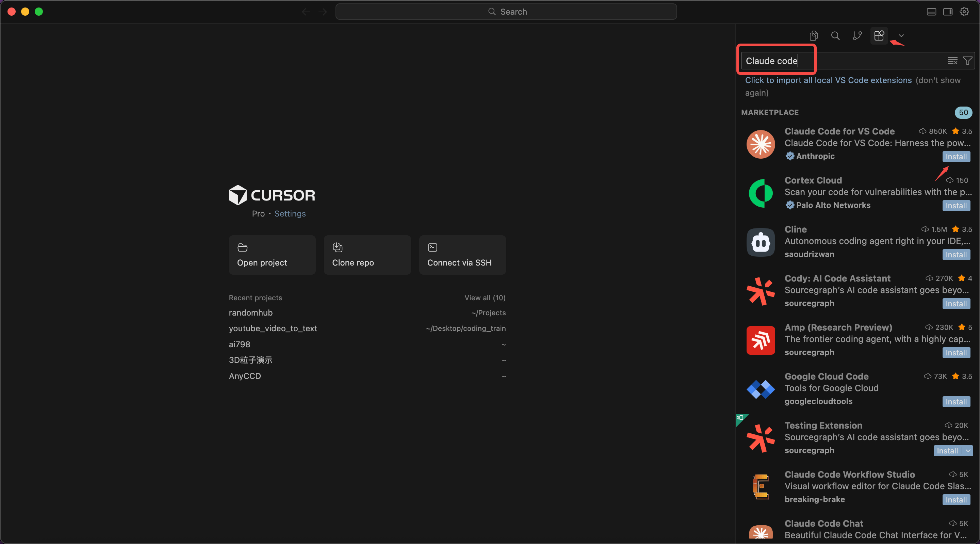Click the Cursor cube logo

[238, 195]
